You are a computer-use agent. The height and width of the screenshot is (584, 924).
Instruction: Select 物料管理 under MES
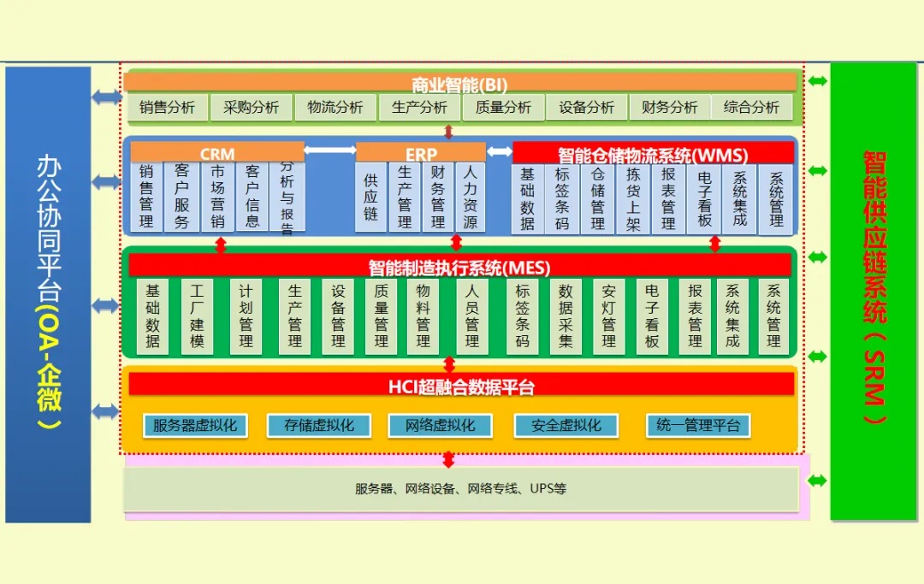point(423,316)
